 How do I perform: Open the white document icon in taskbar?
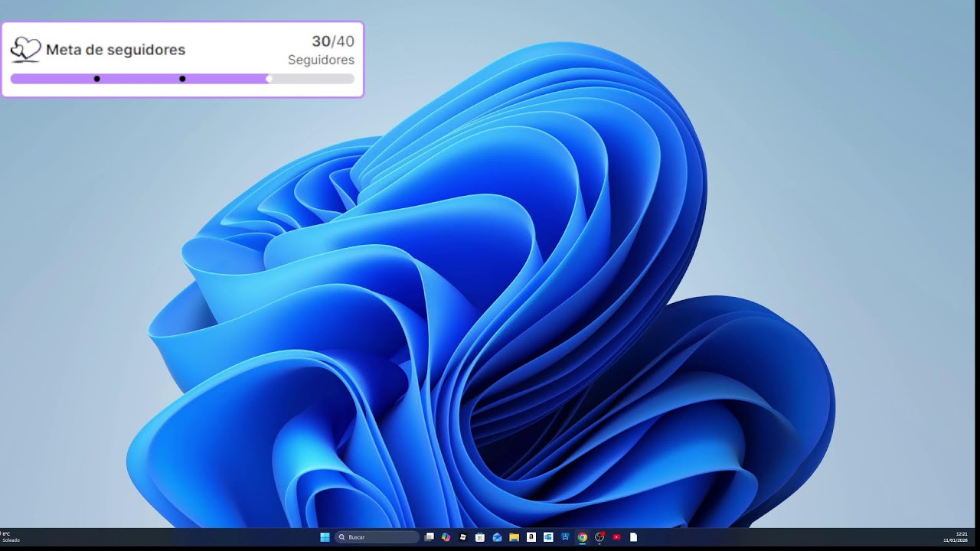633,537
